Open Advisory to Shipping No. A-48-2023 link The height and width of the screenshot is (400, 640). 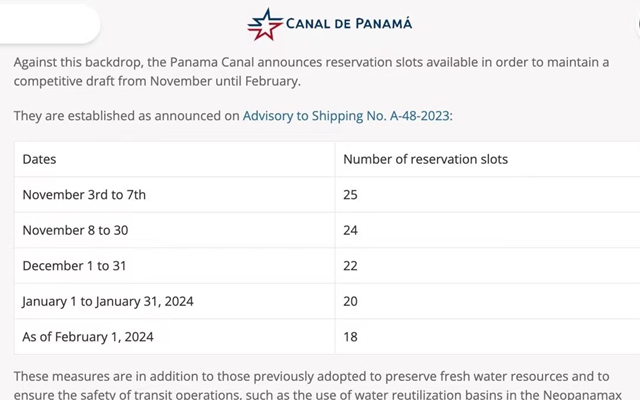[x=347, y=116]
